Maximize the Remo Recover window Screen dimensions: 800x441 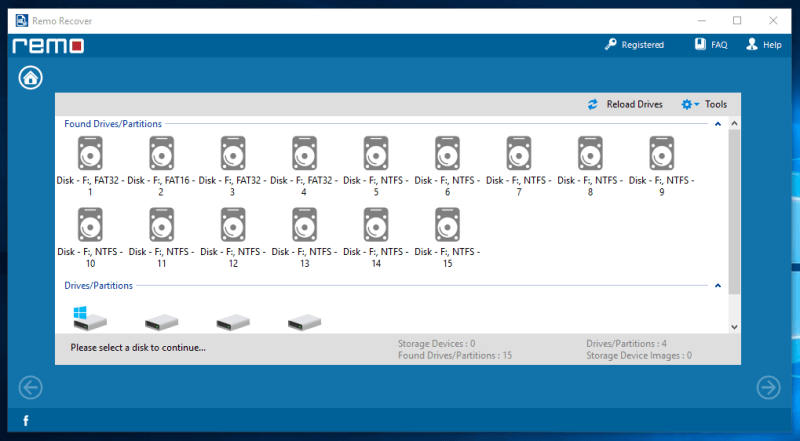pos(737,20)
